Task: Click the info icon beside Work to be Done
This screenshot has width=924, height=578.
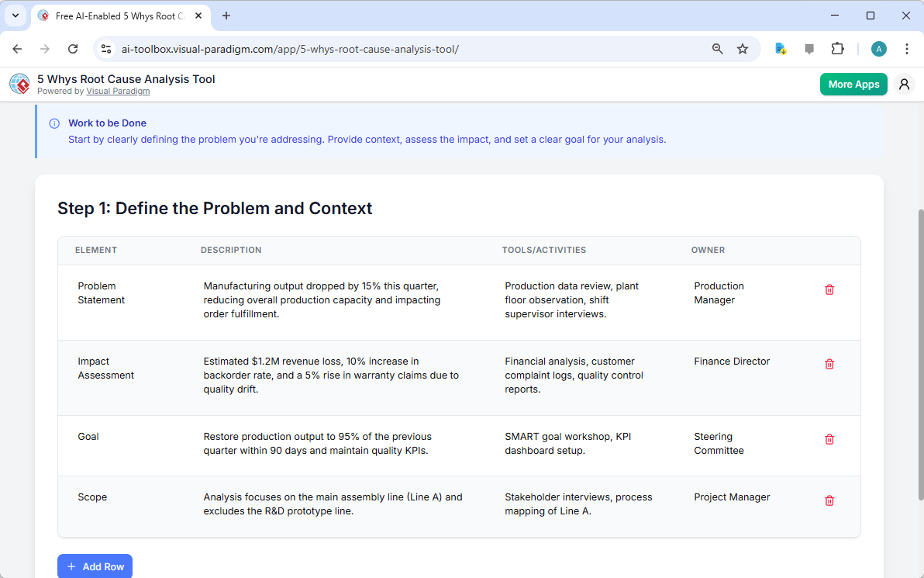Action: point(53,123)
